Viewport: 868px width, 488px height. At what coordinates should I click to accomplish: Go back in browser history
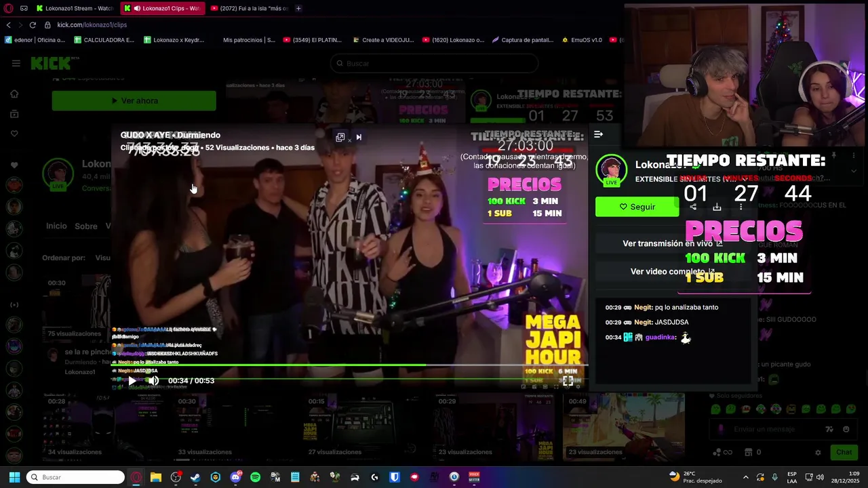(8, 25)
